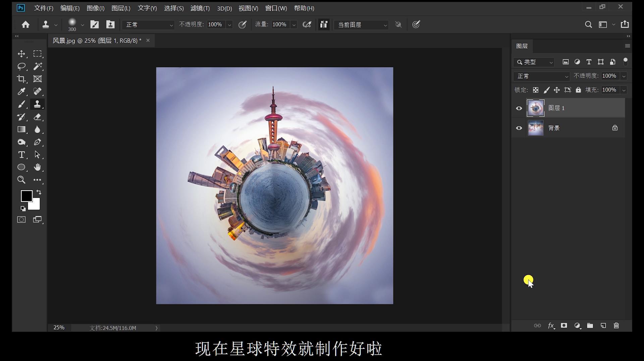
Task: Expand the 流量 flow slider dropdown
Action: pos(294,25)
